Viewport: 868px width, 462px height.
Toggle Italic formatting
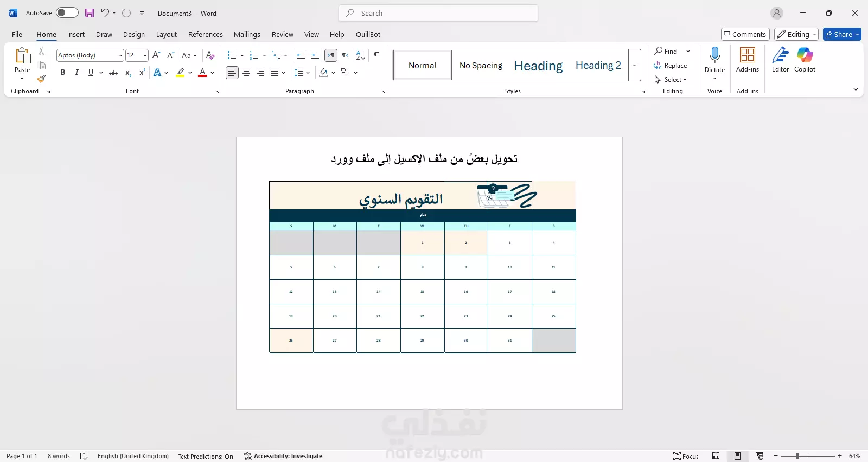pyautogui.click(x=76, y=73)
